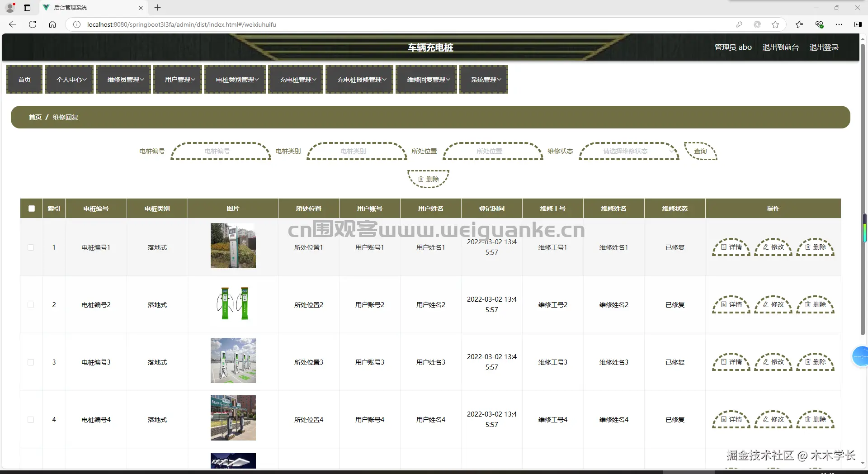Go back with the browser back arrow

tap(13, 24)
